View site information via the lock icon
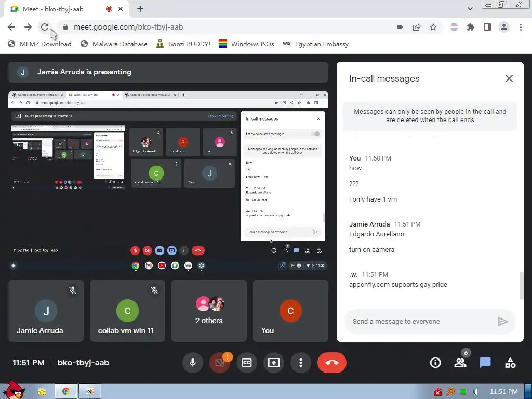Image resolution: width=532 pixels, height=399 pixels. (x=65, y=27)
